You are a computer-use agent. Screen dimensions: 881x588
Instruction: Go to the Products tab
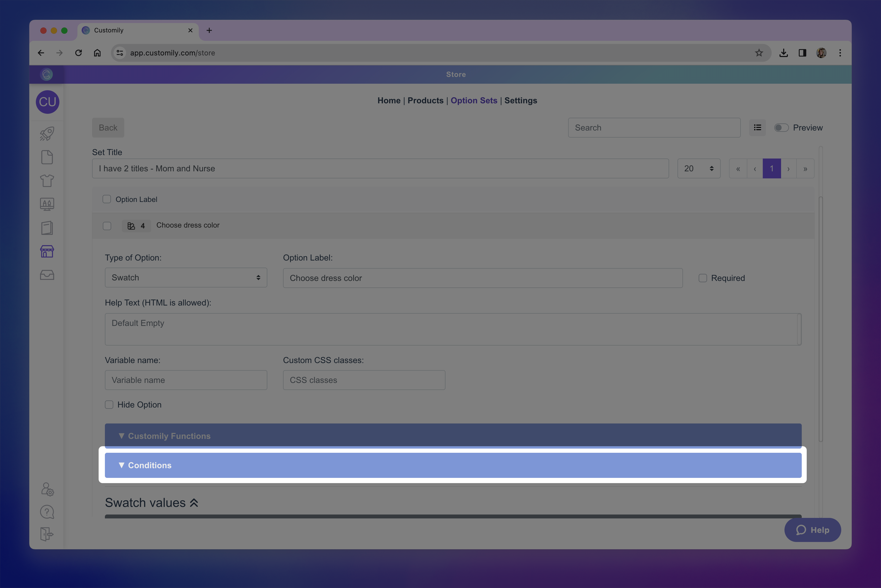tap(425, 100)
